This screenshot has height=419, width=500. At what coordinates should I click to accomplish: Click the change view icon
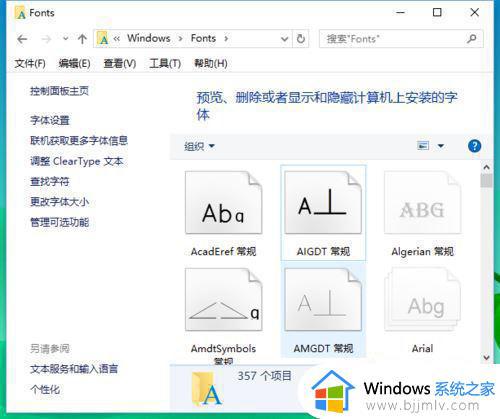tap(423, 146)
